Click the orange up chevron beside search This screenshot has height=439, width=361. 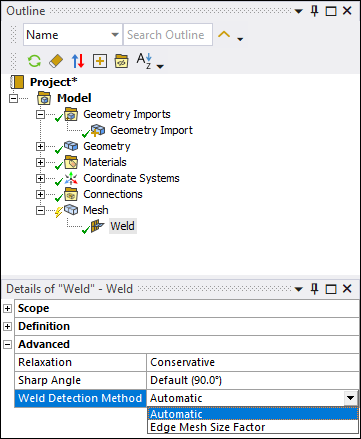[x=224, y=34]
